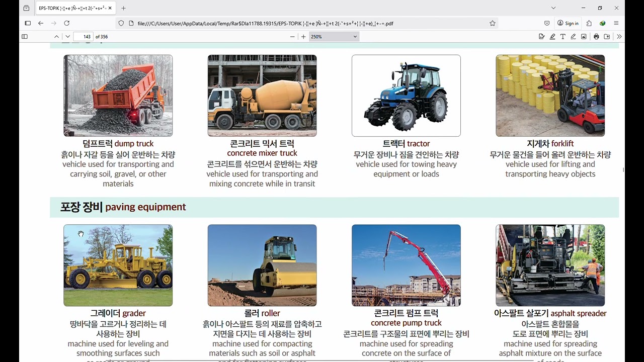Image resolution: width=644 pixels, height=362 pixels.
Task: Click the concrete mixer truck photo
Action: (x=262, y=96)
